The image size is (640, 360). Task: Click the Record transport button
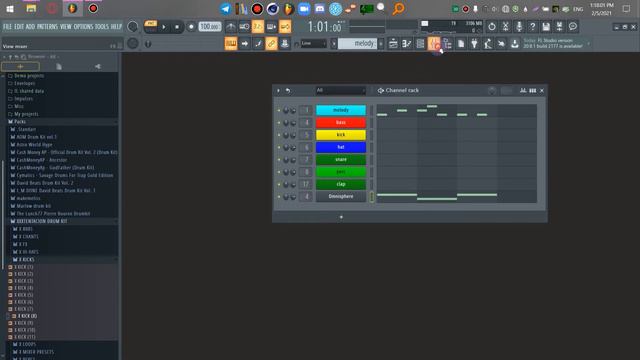pyautogui.click(x=191, y=27)
